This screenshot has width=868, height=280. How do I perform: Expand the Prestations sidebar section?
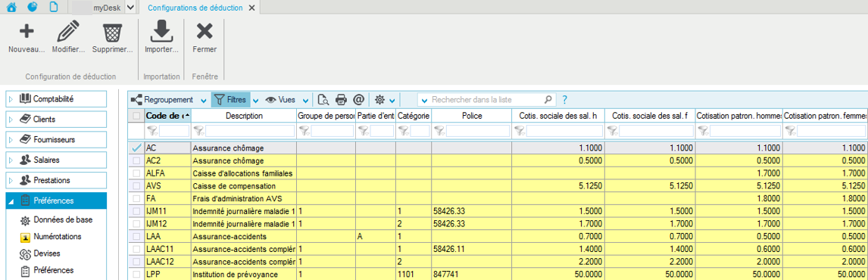[10, 180]
